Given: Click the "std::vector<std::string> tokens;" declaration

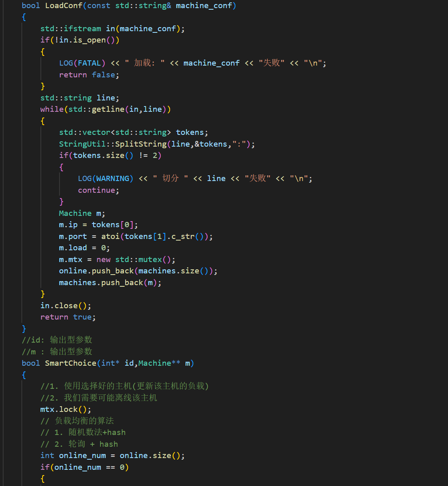Looking at the screenshot, I should click(133, 132).
